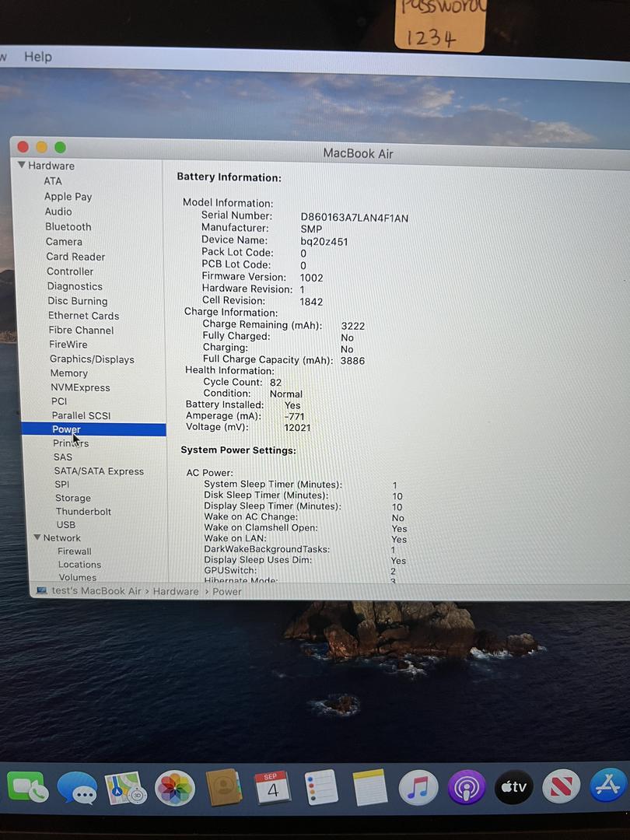Screen dimensions: 630x840
Task: Select Disc Burning in sidebar
Action: 78,301
